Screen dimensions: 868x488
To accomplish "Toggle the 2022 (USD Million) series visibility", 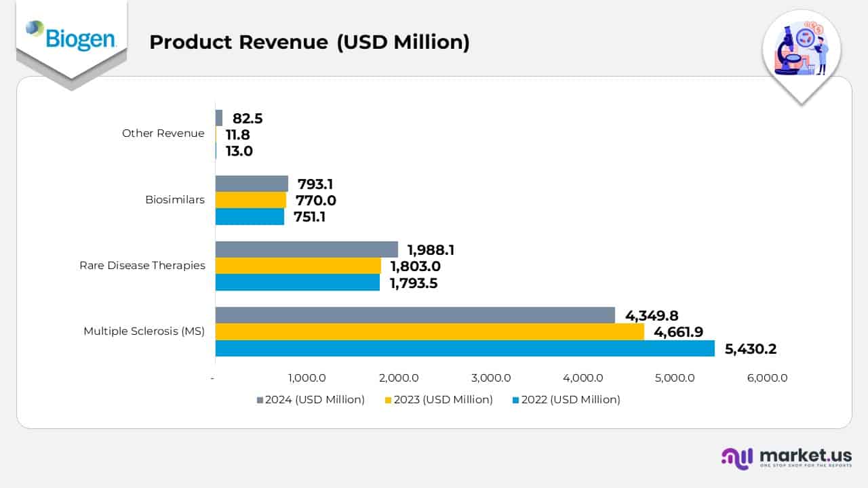I will [568, 400].
